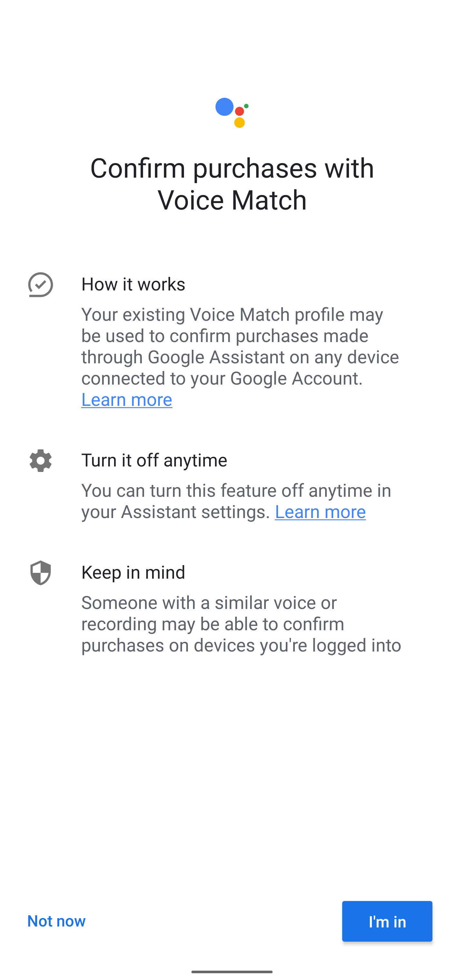Image resolution: width=464 pixels, height=980 pixels.
Task: Tap the settings gear icon
Action: tap(41, 460)
